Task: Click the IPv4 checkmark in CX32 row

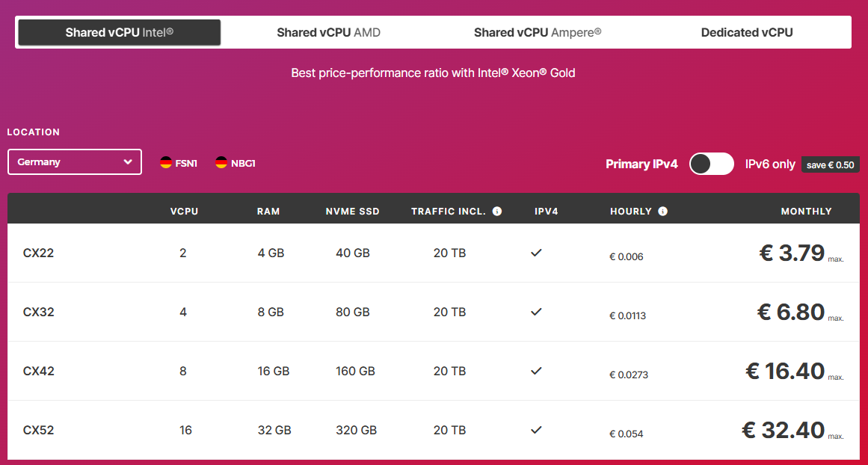Action: [x=536, y=312]
